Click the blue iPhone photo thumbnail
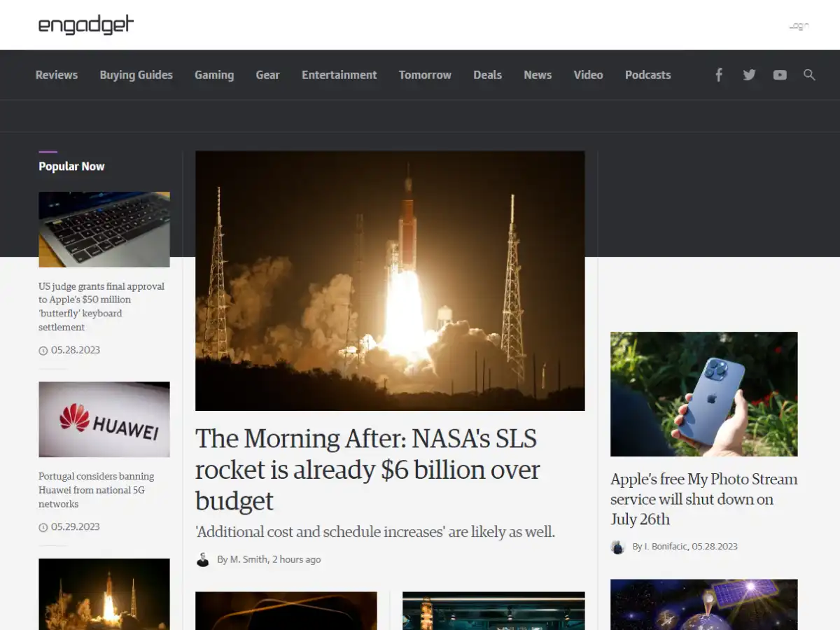The width and height of the screenshot is (840, 630). click(x=703, y=394)
